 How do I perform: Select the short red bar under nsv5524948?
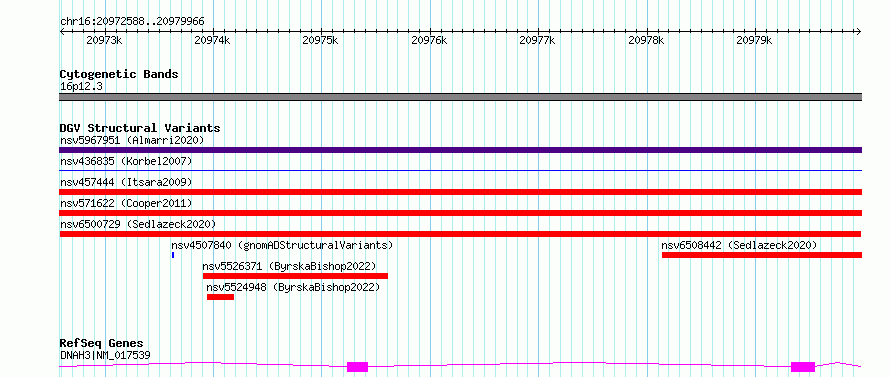pos(220,297)
